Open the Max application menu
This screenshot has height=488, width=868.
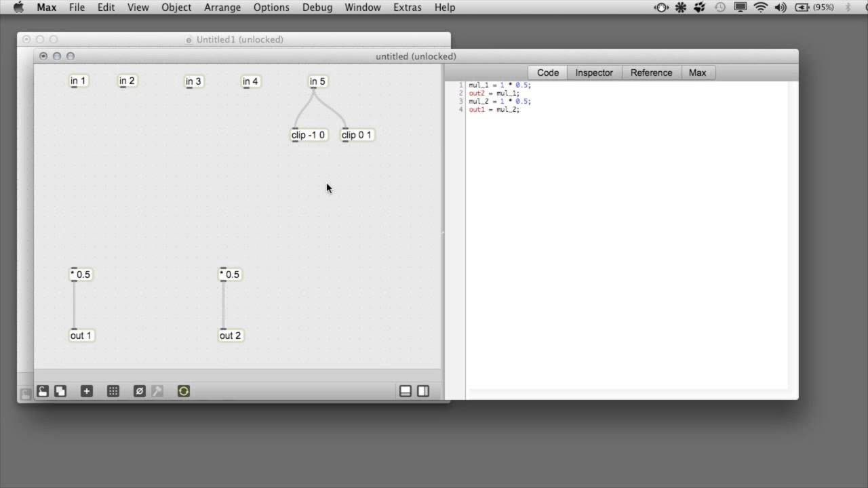[x=47, y=7]
